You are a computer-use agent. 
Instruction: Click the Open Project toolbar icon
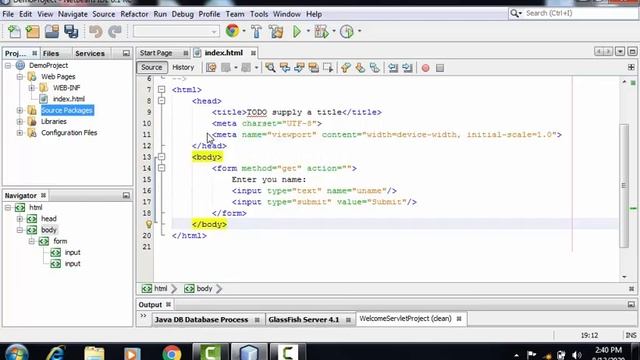click(52, 31)
